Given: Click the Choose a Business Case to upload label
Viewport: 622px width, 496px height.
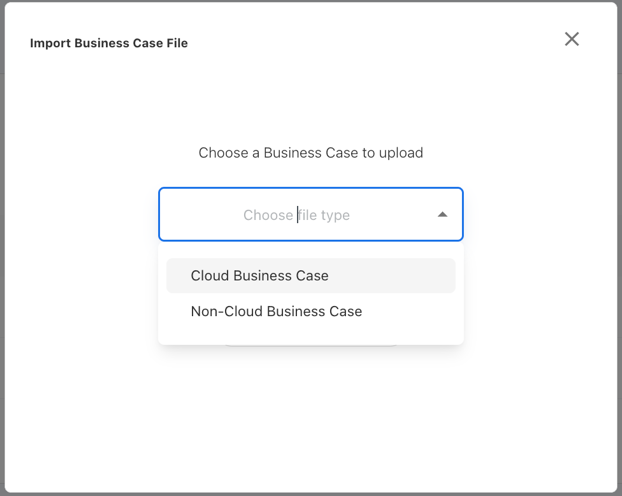Looking at the screenshot, I should pos(311,153).
